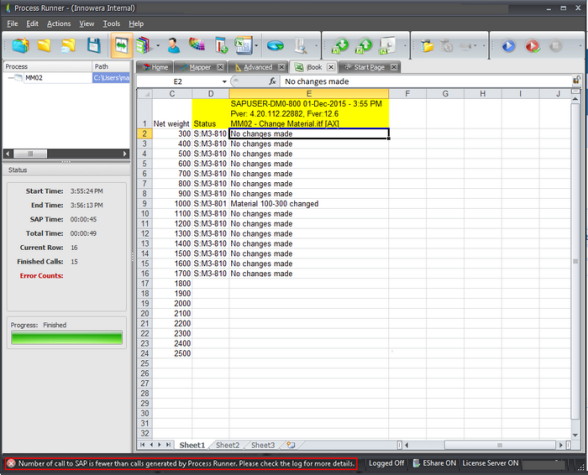Image resolution: width=588 pixels, height=475 pixels.
Task: Click the stacked folders toolbar icon
Action: point(69,46)
